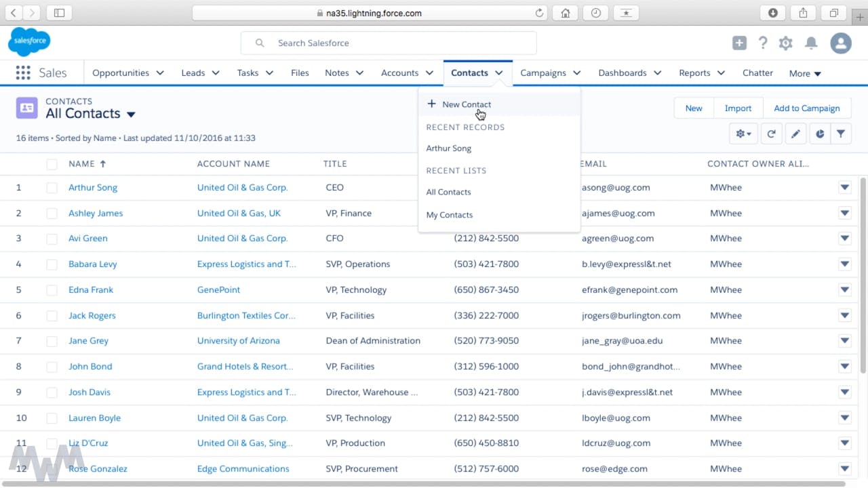Go to Safari home page icon
This screenshot has height=488, width=868.
pos(565,13)
